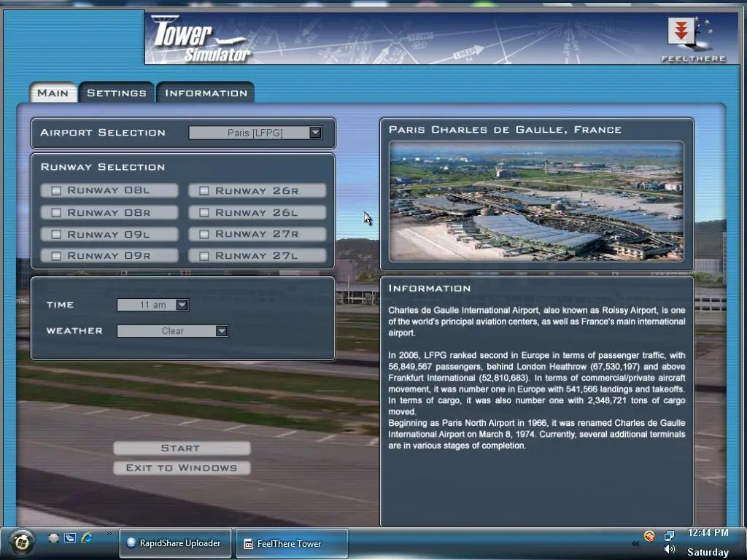The height and width of the screenshot is (560, 747).
Task: Switch to the Settings tab
Action: coord(116,93)
